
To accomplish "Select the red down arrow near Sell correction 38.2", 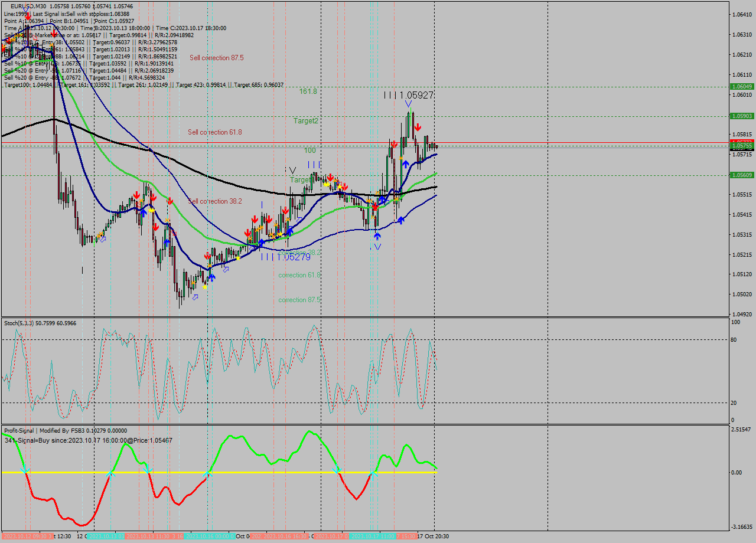I will tap(171, 199).
